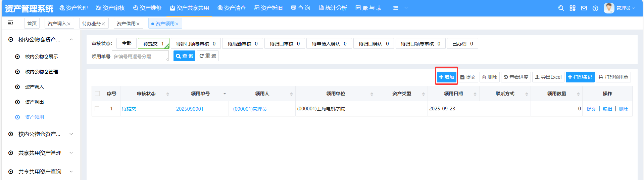644x180 pixels.
Task: Switch to the 资产借用 tab
Action: tap(126, 24)
